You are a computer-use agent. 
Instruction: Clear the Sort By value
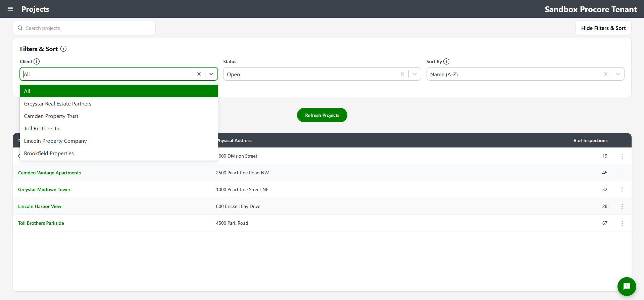pos(605,74)
